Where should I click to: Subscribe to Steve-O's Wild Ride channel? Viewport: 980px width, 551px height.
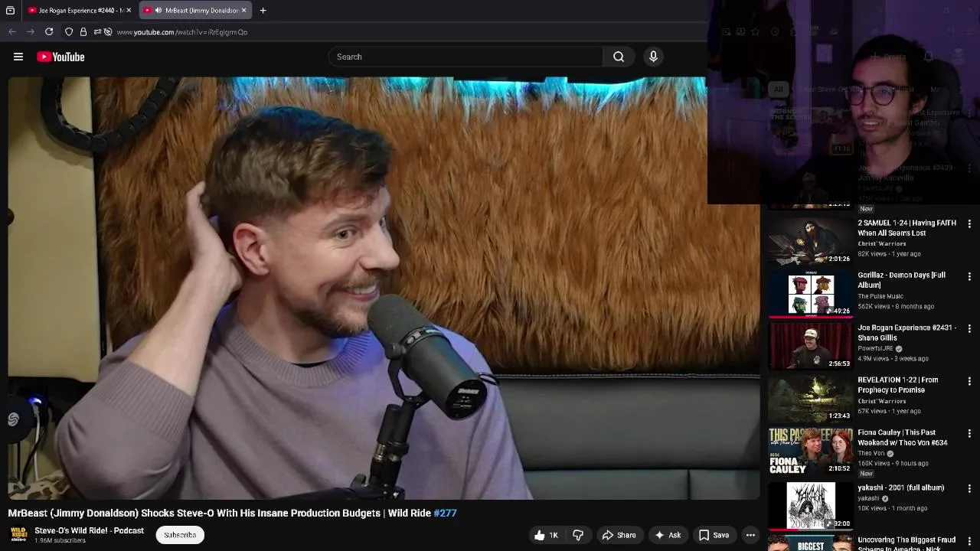(x=180, y=535)
